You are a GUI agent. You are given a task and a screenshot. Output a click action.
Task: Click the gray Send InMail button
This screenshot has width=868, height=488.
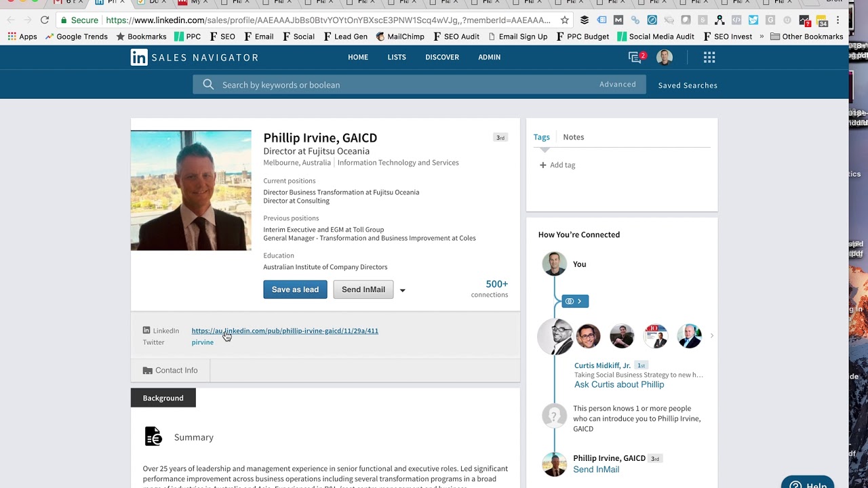point(363,289)
